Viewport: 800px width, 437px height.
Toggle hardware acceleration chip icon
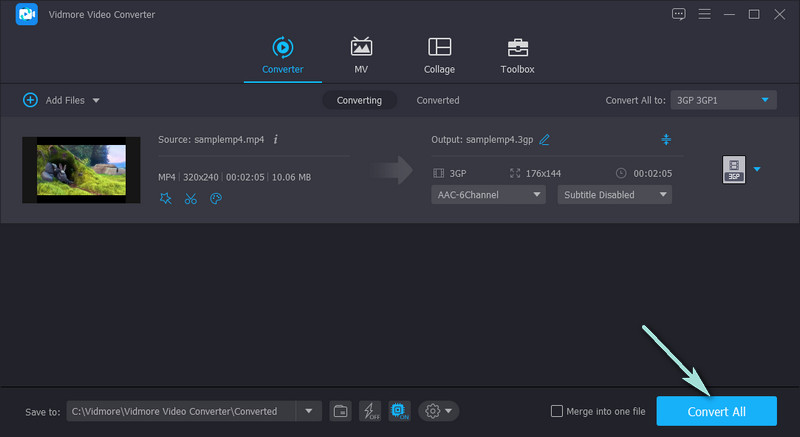pos(399,411)
